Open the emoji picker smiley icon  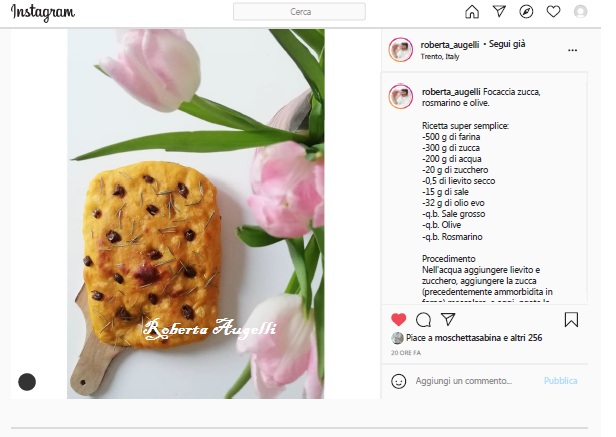(x=398, y=381)
